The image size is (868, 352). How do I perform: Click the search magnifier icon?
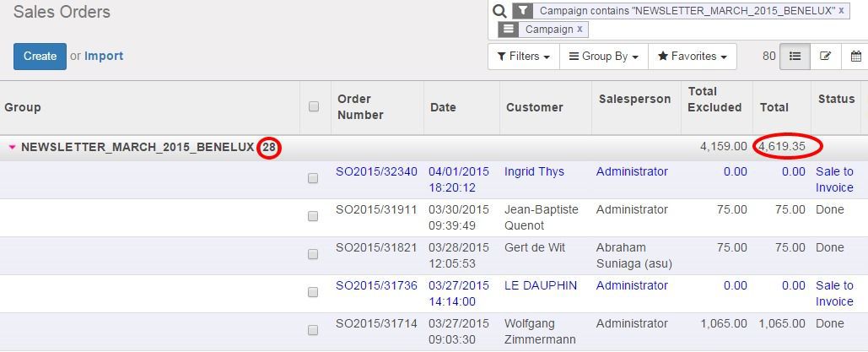(499, 11)
